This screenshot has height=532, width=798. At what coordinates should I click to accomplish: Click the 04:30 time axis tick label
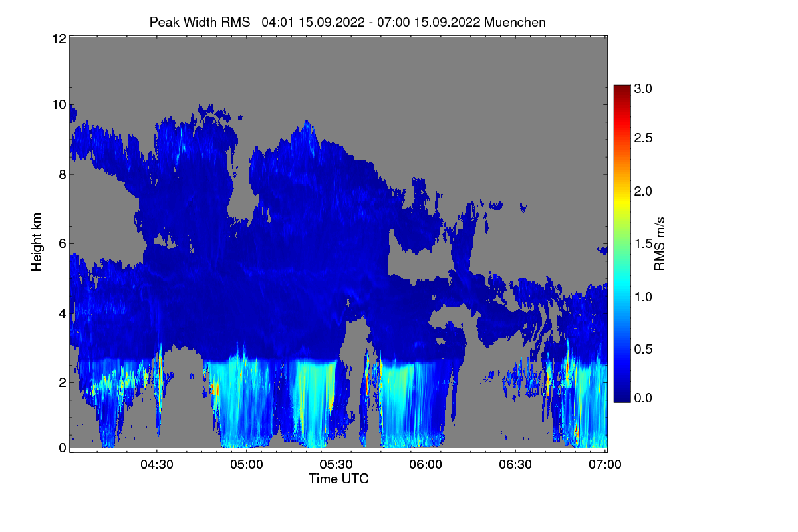pyautogui.click(x=156, y=465)
